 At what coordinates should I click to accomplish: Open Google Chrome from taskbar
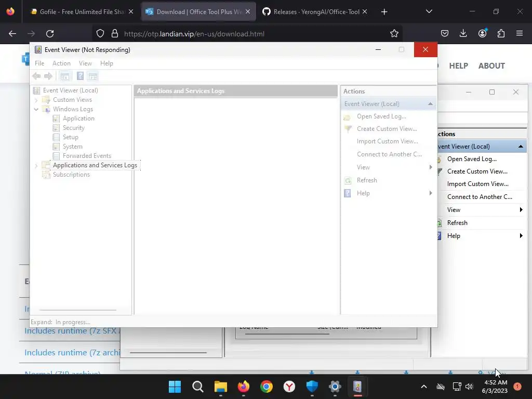click(267, 387)
